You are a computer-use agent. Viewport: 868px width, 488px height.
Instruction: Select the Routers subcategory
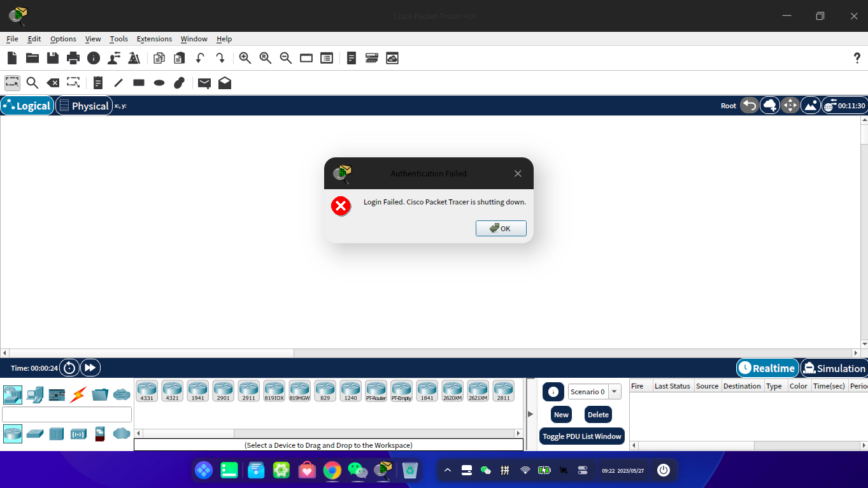(13, 434)
